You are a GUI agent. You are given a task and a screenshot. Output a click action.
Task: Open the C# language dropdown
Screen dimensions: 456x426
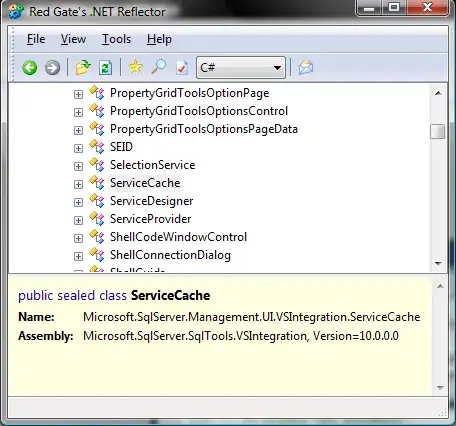pos(241,68)
